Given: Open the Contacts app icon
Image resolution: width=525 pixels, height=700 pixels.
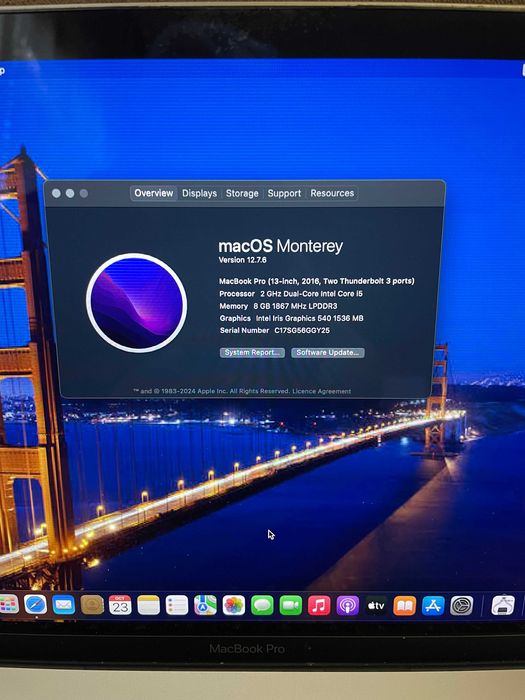Looking at the screenshot, I should click(x=92, y=605).
